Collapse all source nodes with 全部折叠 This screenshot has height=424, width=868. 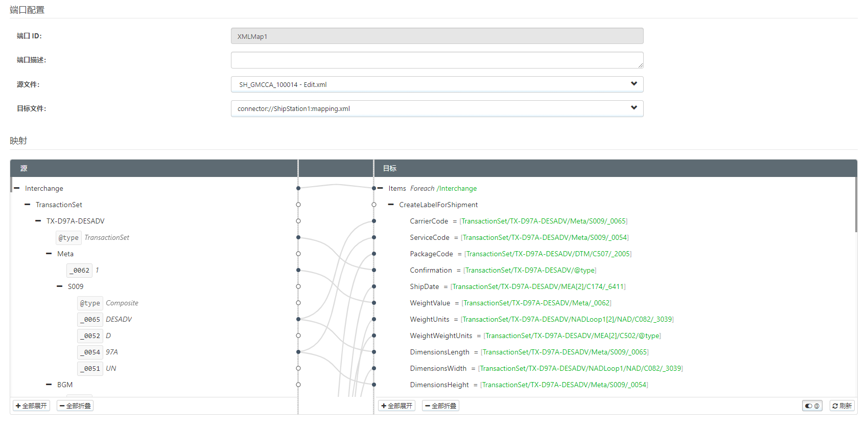click(x=75, y=406)
